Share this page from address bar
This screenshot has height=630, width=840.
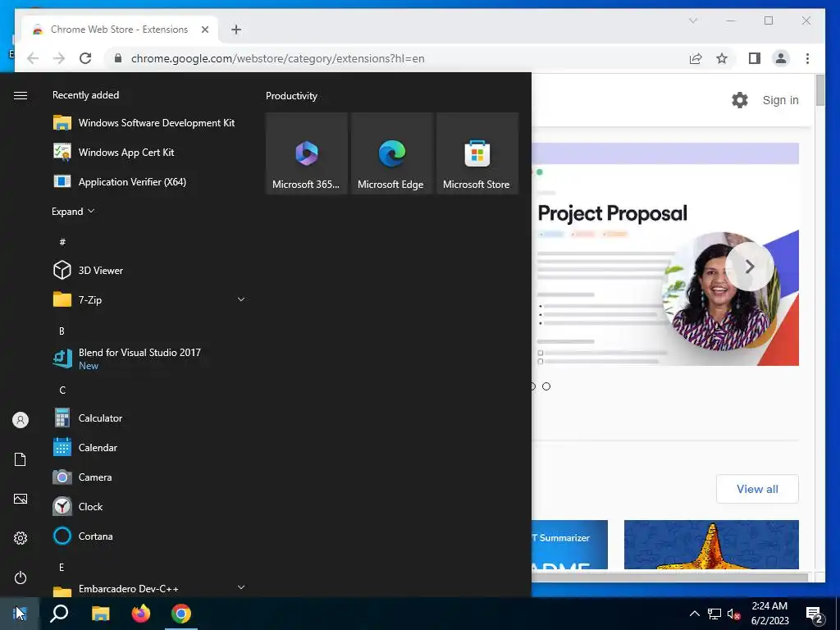(696, 58)
